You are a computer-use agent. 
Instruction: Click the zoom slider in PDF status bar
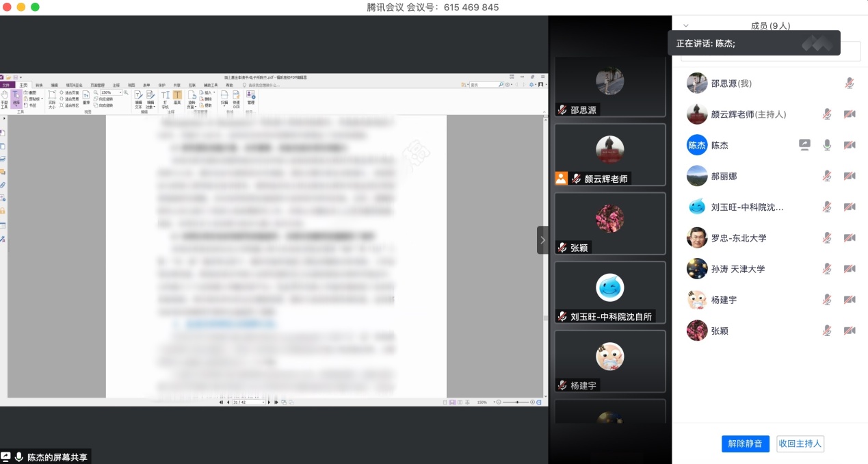516,402
